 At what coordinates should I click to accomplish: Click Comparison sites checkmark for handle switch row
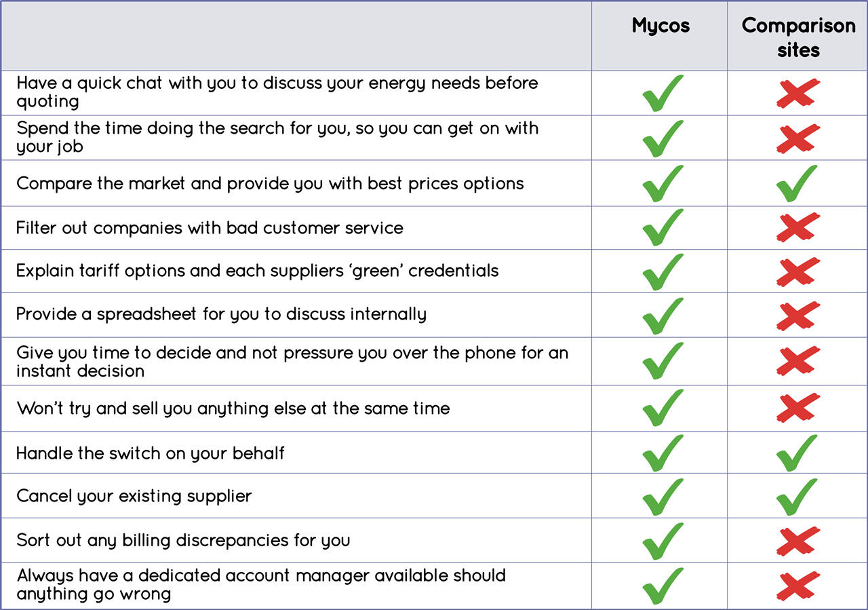(x=797, y=453)
